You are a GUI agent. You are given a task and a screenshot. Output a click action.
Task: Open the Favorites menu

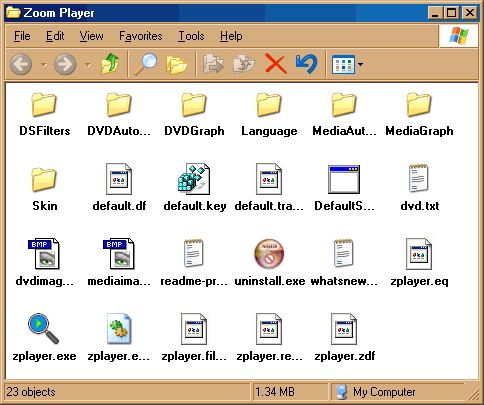pyautogui.click(x=141, y=36)
